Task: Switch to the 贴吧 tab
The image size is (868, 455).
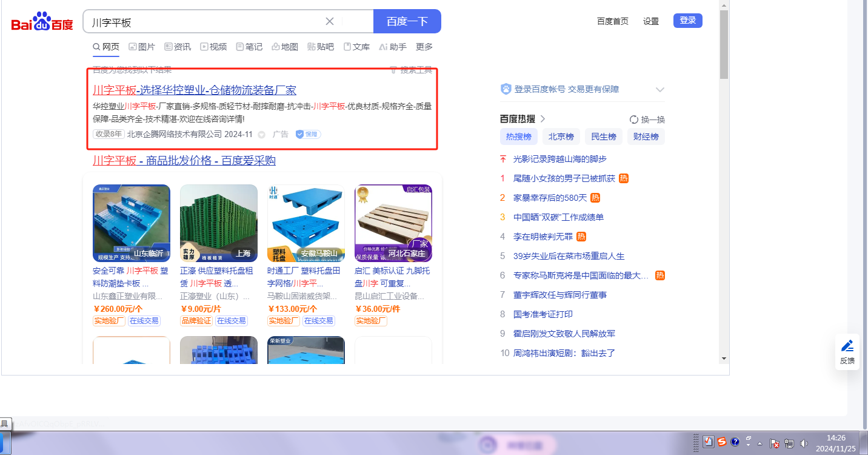Action: pos(321,47)
